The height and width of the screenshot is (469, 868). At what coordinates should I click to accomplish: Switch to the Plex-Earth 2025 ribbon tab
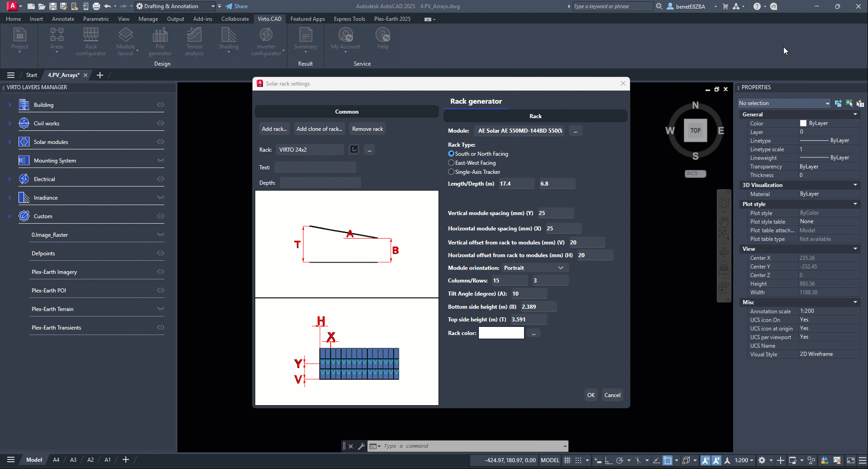pos(392,19)
